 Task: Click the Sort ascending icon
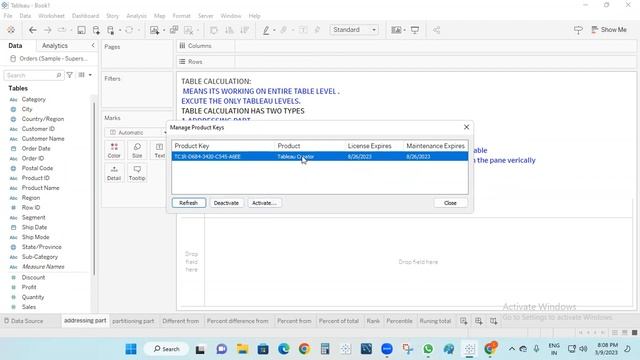click(229, 30)
